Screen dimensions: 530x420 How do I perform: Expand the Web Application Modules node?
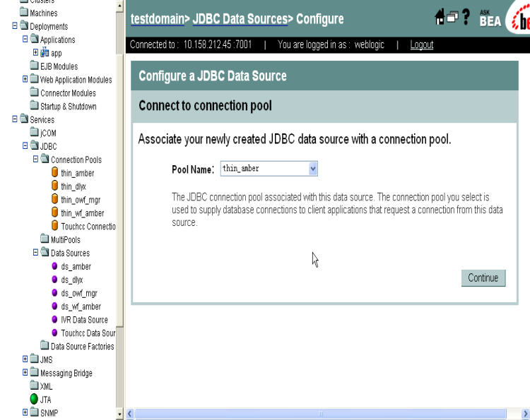point(25,78)
